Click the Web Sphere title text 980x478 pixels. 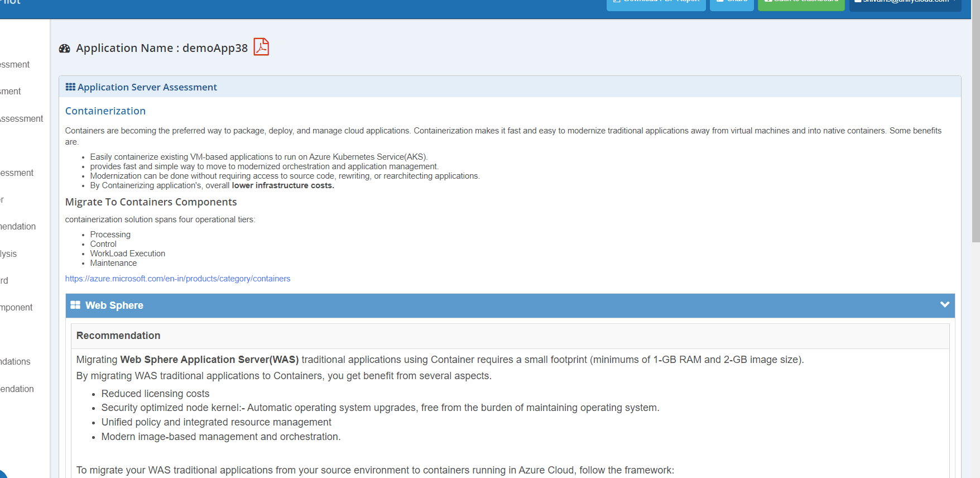pyautogui.click(x=114, y=305)
